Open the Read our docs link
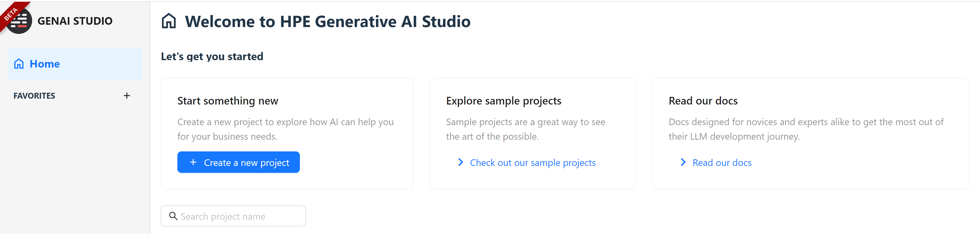 click(x=716, y=163)
